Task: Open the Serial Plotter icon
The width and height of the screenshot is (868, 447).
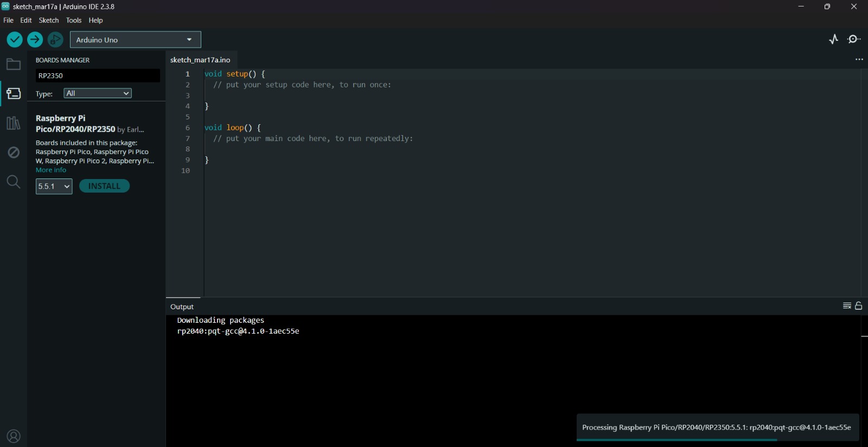Action: (834, 39)
